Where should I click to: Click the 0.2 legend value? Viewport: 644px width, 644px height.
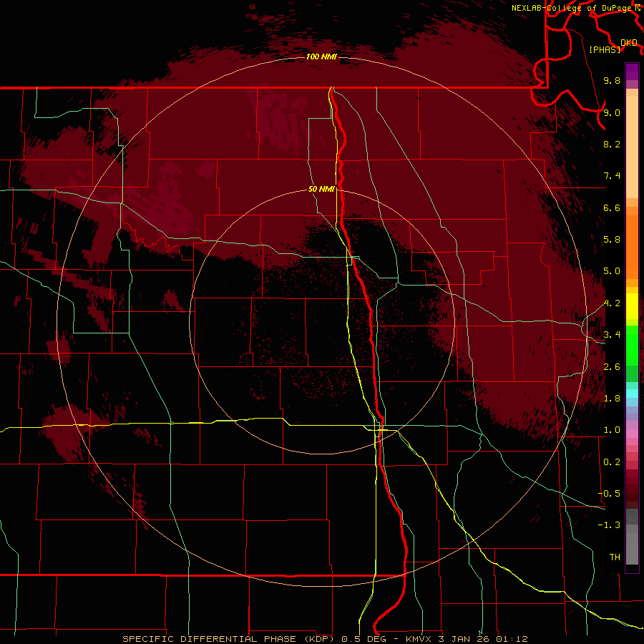(612, 462)
